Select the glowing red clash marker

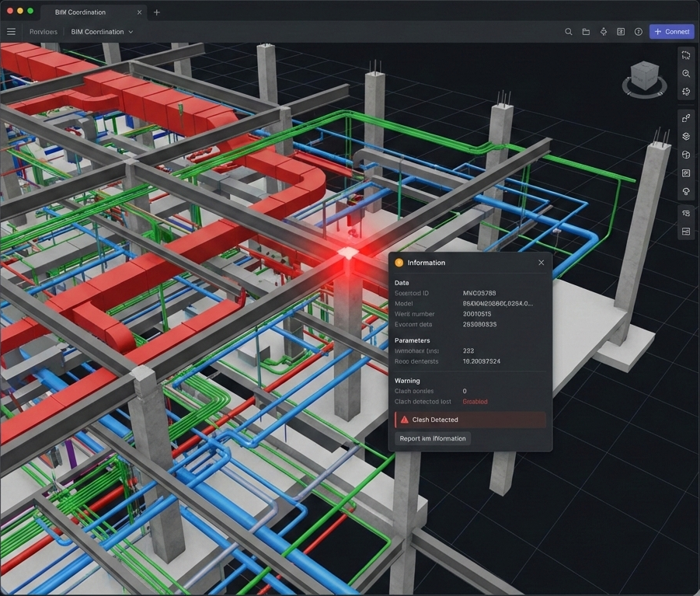(x=347, y=254)
